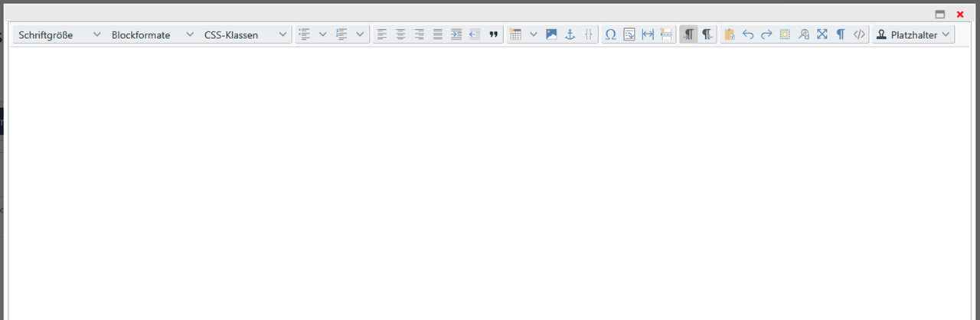
Task: Insert special character Omega
Action: 611,34
